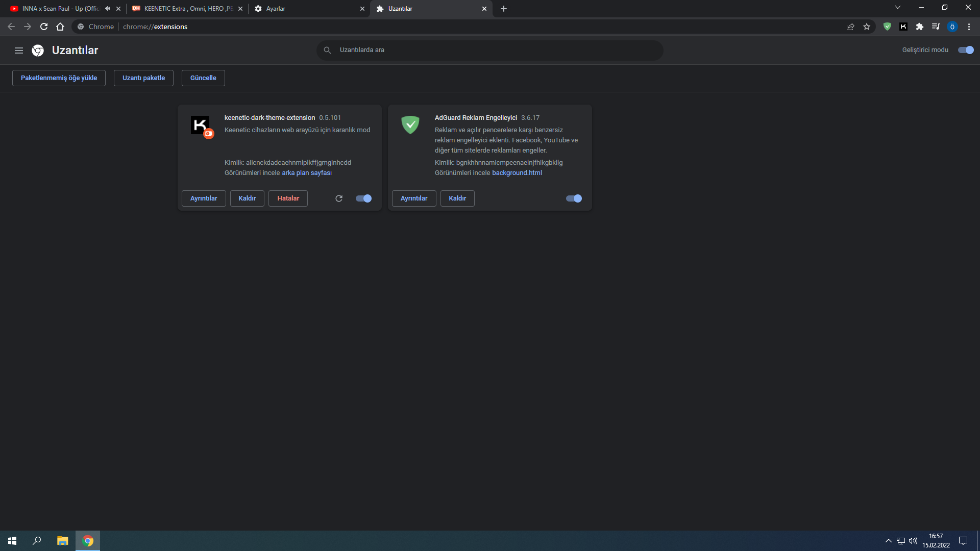
Task: Click Uzantı paketle button
Action: 143,78
